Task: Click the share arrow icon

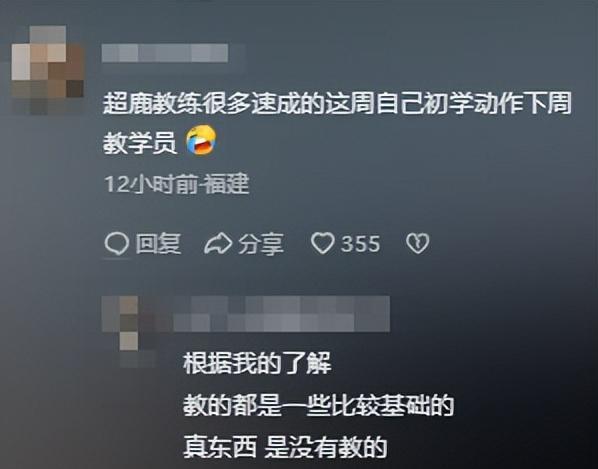Action: tap(218, 244)
